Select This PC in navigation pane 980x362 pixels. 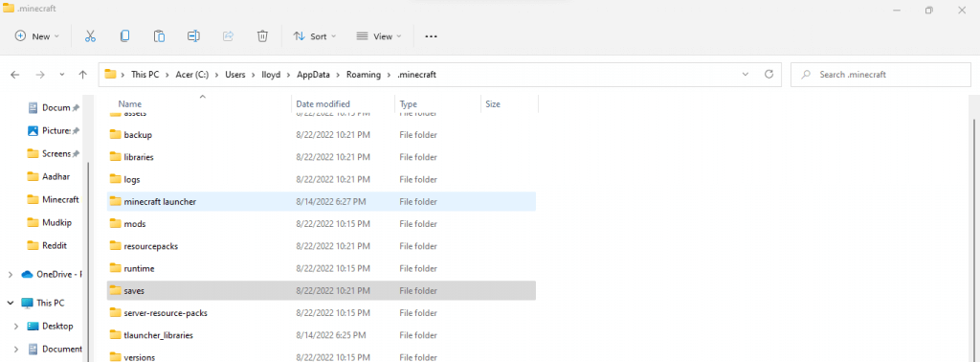coord(42,303)
